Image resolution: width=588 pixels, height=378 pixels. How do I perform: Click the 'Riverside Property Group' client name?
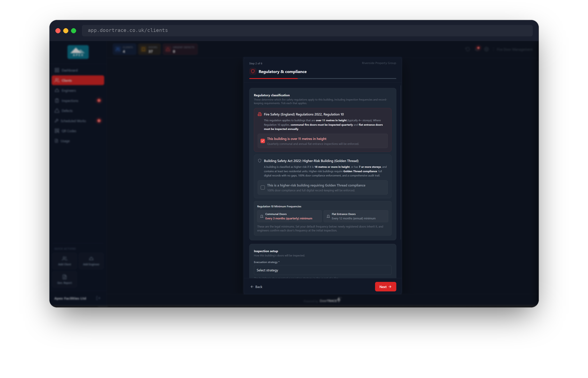[379, 63]
